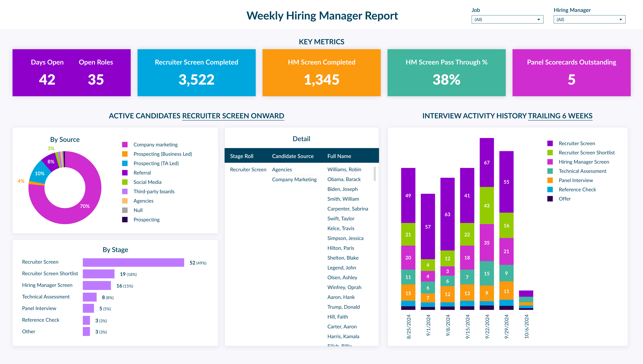Click the 8% donut chart segment

51,161
